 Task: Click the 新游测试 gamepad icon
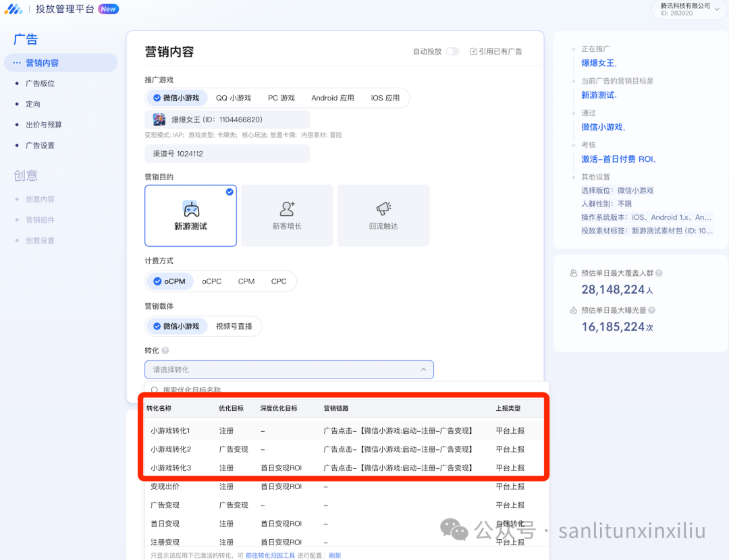point(191,209)
